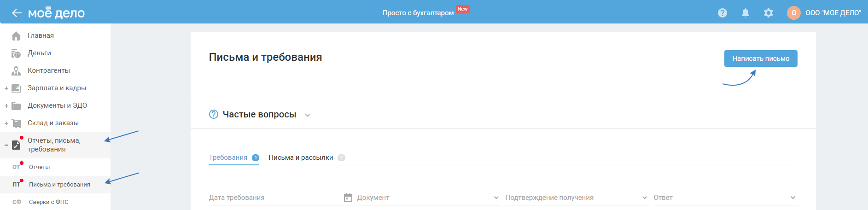Screen dimensions: 868x210
Task: Click the СФ abbreviation icon
Action: tap(17, 202)
